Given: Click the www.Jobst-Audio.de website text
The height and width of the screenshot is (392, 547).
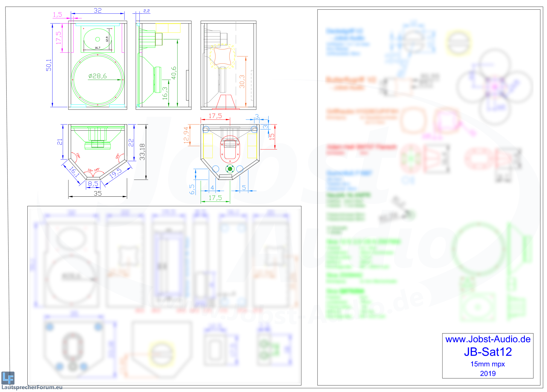Looking at the screenshot, I should tap(488, 339).
